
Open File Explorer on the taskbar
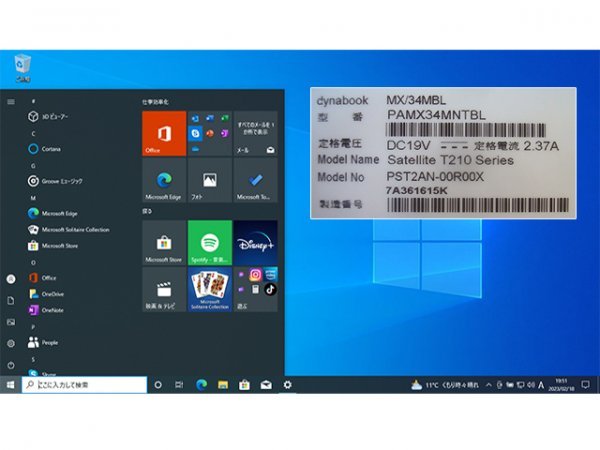pyautogui.click(x=223, y=385)
